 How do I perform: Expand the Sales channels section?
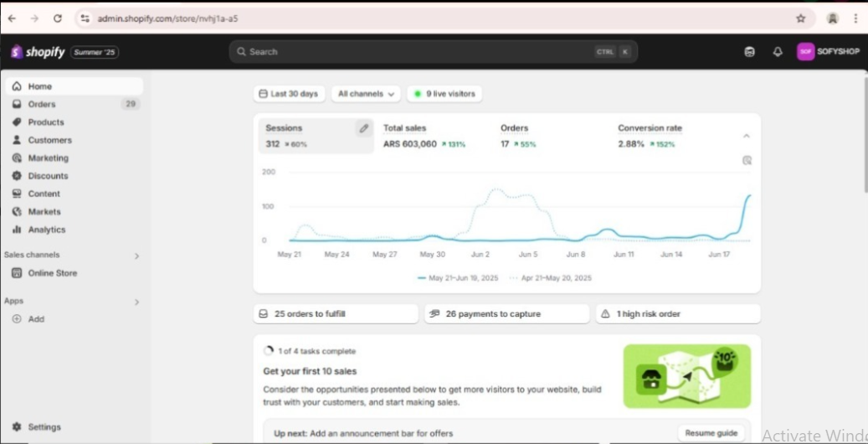136,256
